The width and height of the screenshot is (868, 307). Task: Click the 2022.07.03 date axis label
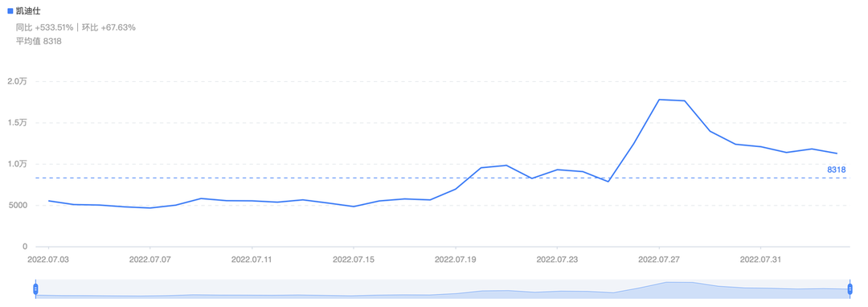(49, 258)
